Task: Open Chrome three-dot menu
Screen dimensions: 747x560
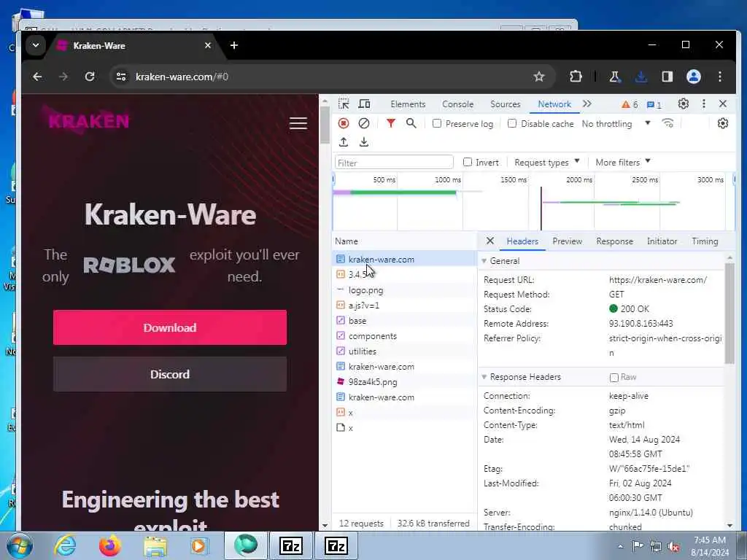Action: (720, 77)
